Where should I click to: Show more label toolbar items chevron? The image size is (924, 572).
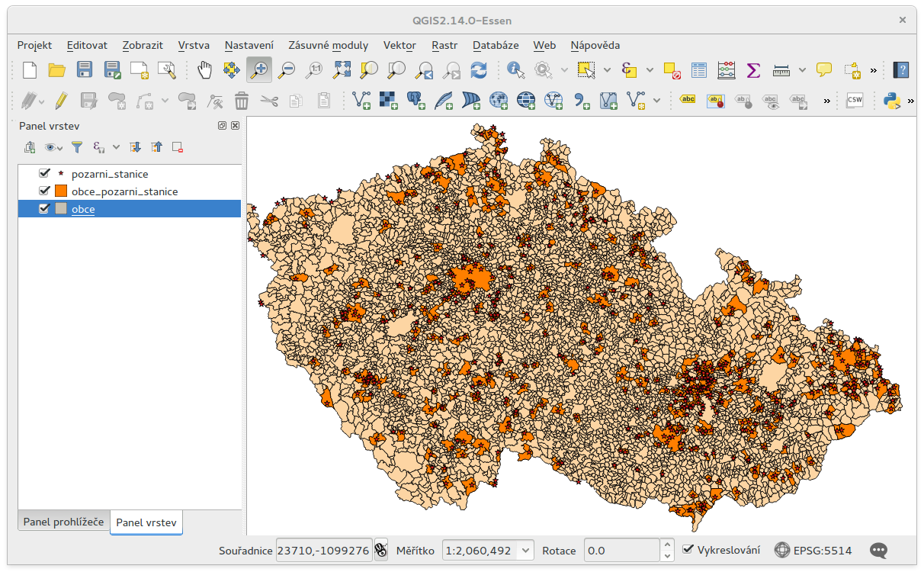coord(827,100)
